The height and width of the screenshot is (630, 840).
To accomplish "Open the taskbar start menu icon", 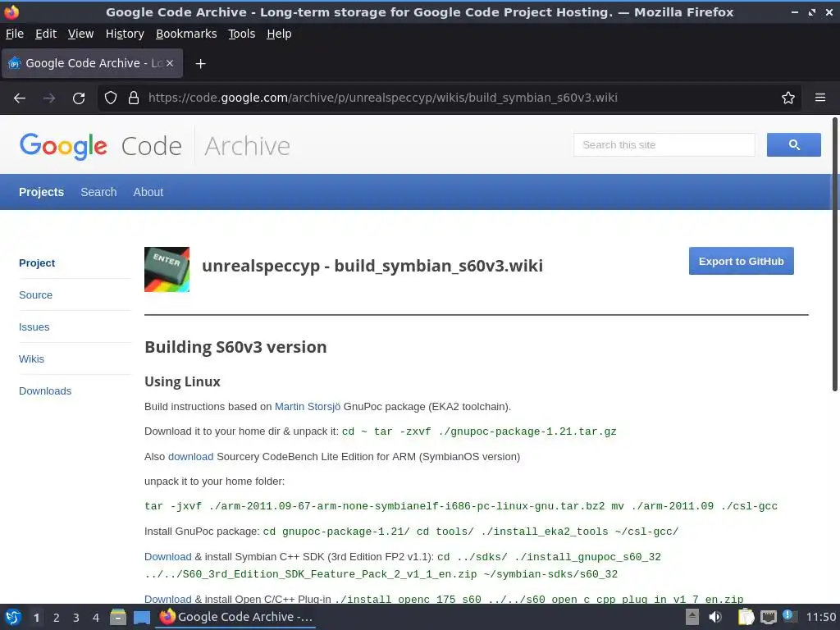I will (13, 617).
